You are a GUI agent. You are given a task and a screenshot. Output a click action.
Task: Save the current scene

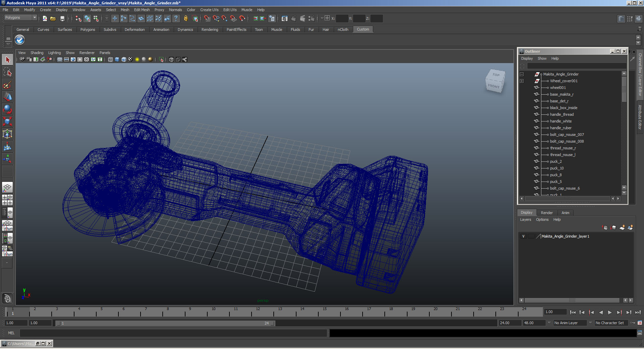coord(62,18)
